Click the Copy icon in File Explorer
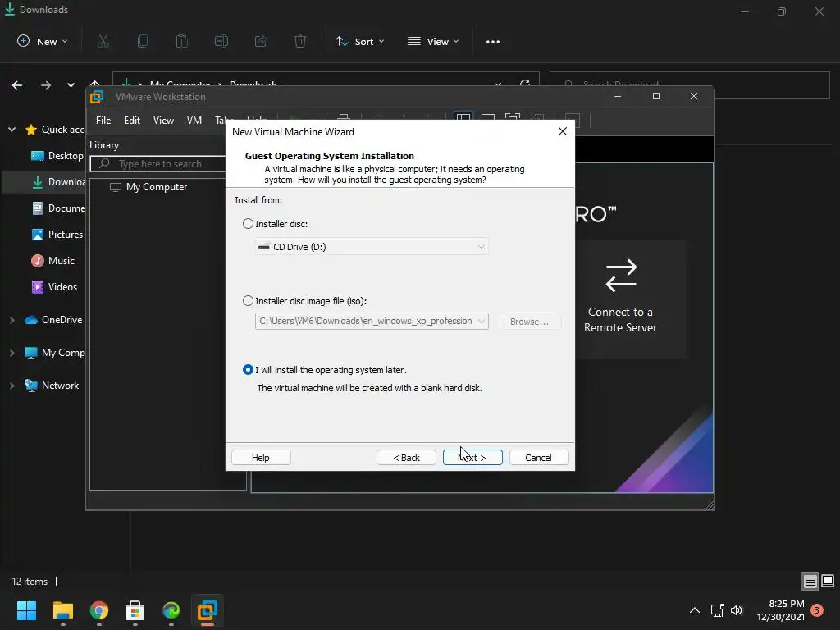The image size is (840, 630). [x=143, y=41]
